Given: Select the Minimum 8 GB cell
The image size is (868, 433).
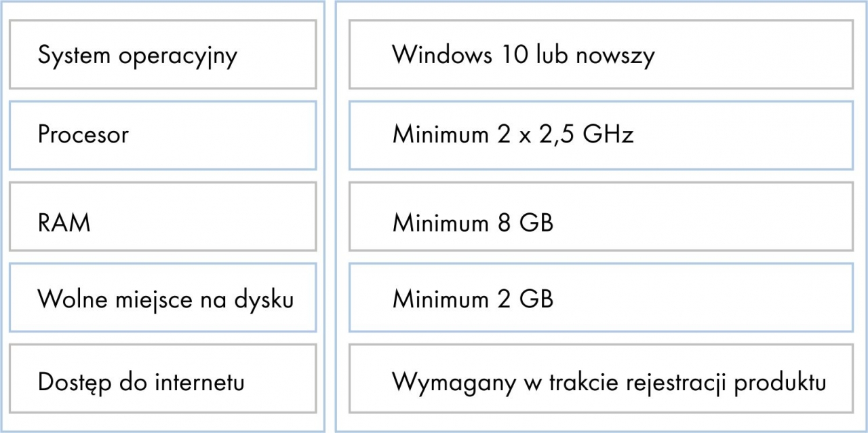Looking at the screenshot, I should [x=601, y=216].
